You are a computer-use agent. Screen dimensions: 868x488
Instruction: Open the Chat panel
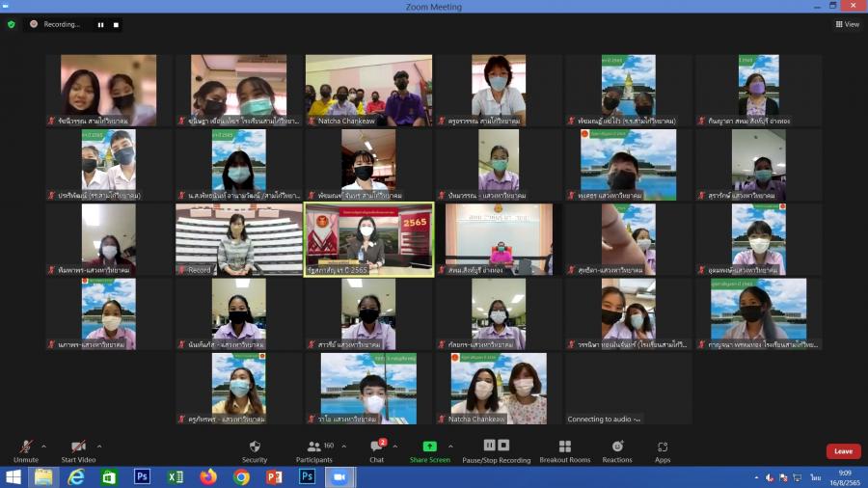376,448
